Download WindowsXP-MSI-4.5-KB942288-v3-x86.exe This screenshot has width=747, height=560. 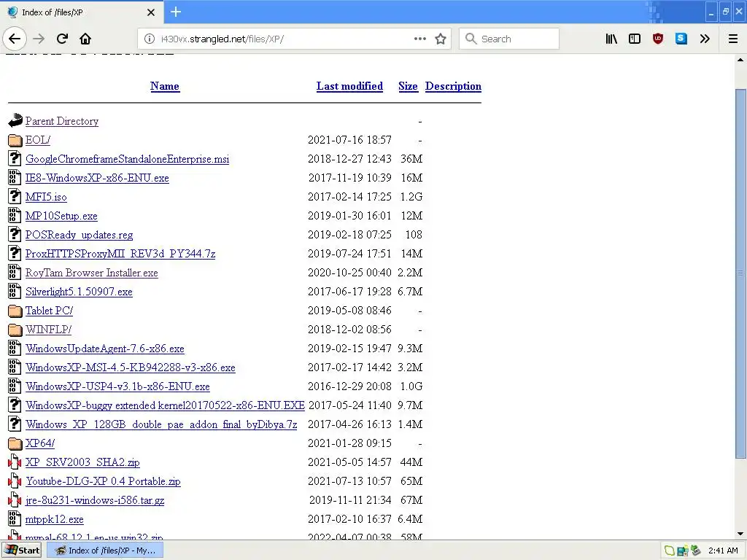click(131, 367)
